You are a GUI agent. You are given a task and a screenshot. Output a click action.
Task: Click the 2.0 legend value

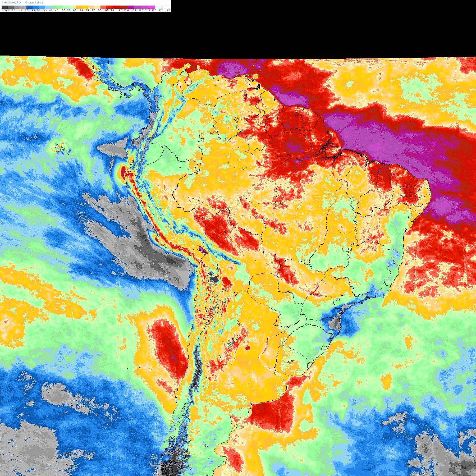[26, 10]
